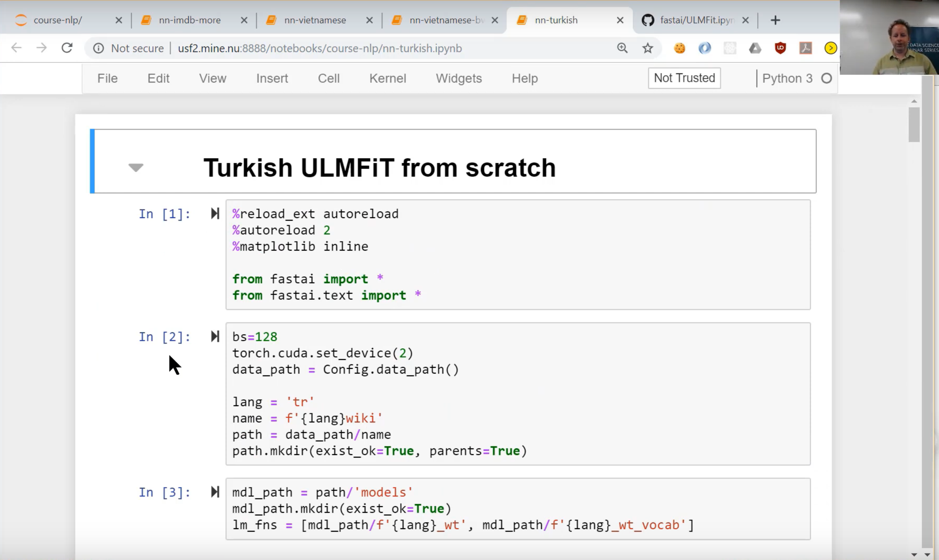Open the Kernel menu
939x560 pixels.
(388, 78)
